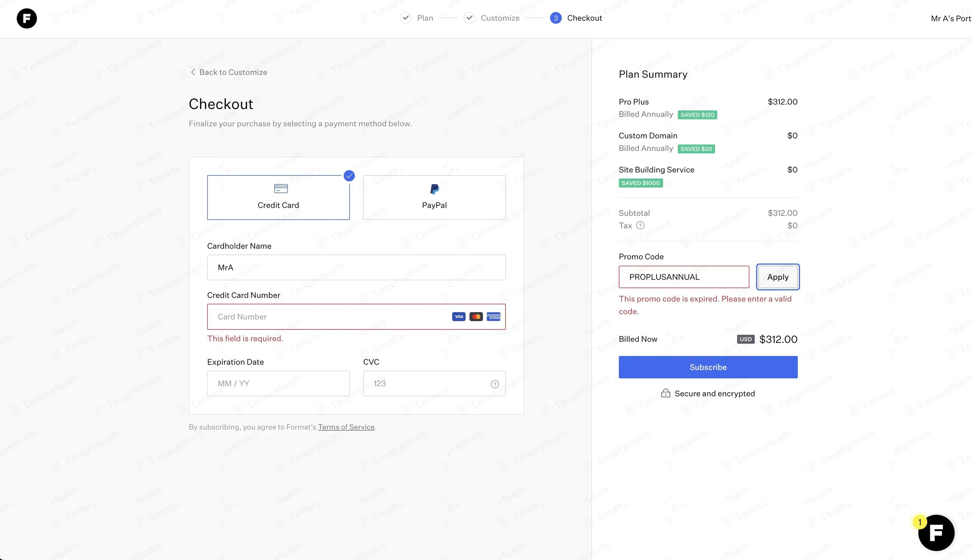Click the Visa card icon
The width and height of the screenshot is (972, 560).
(x=459, y=317)
